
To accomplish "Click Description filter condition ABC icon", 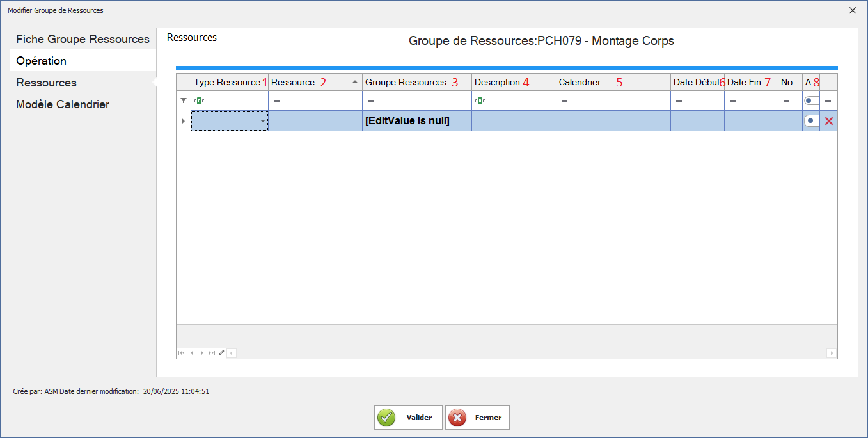I will (479, 101).
